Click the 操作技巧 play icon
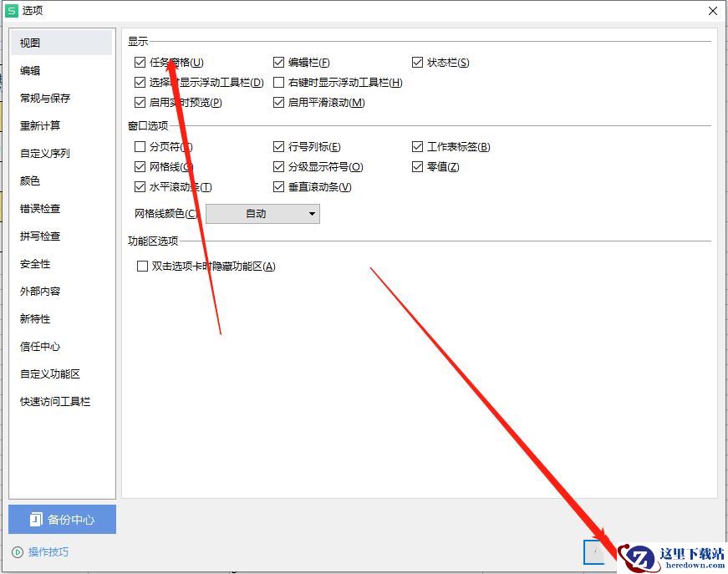 [18, 552]
